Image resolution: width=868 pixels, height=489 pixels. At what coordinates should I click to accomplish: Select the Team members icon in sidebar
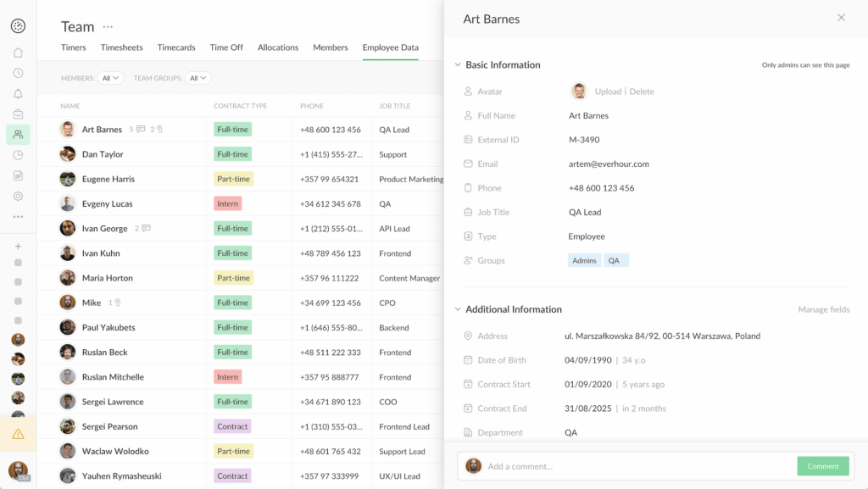[x=17, y=134]
